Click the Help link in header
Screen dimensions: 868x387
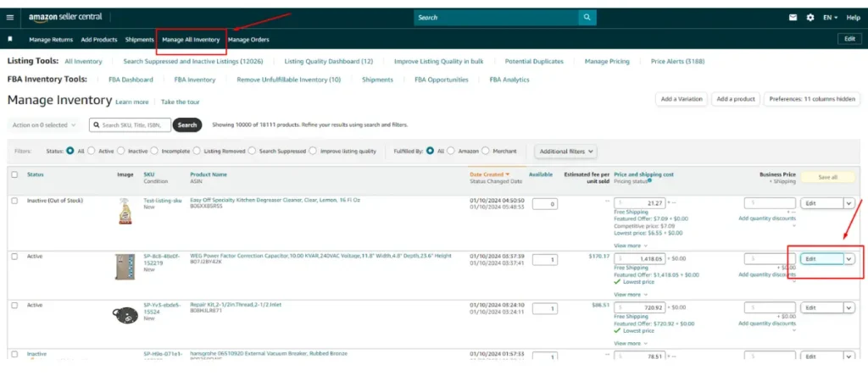pos(853,18)
